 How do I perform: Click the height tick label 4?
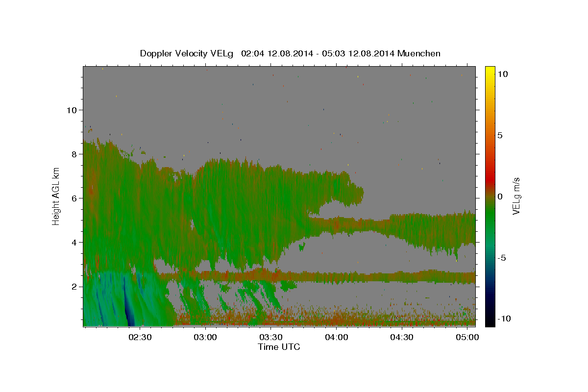click(74, 243)
